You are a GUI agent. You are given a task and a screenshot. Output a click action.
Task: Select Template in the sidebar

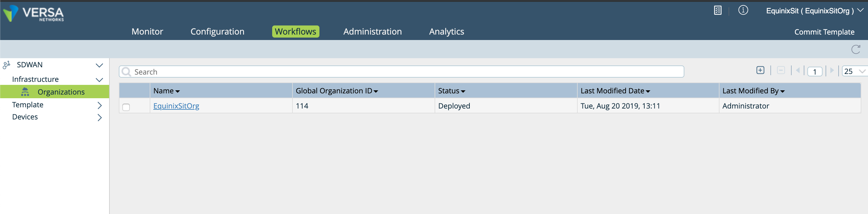click(28, 105)
